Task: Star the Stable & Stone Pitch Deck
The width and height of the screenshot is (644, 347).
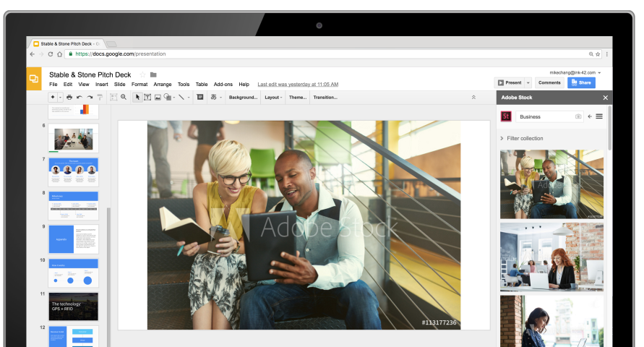Action: (x=142, y=74)
